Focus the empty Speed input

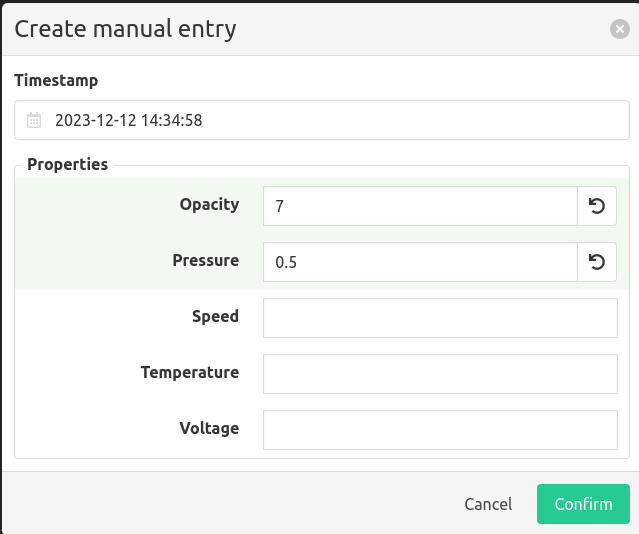[x=440, y=318]
